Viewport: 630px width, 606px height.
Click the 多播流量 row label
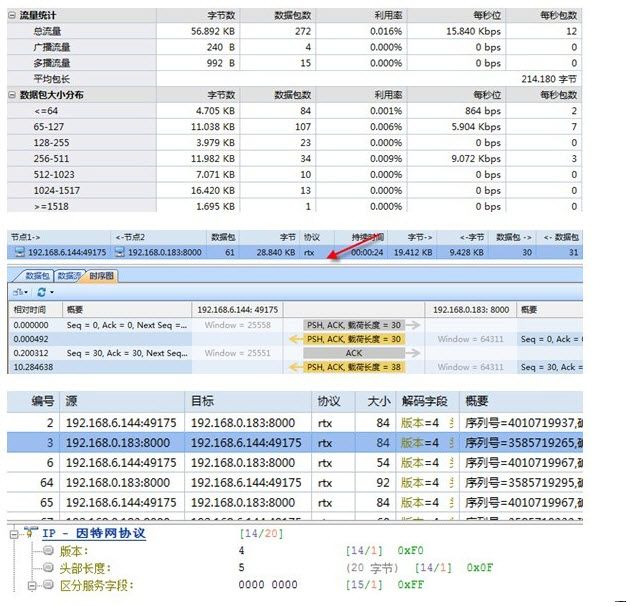(52, 63)
